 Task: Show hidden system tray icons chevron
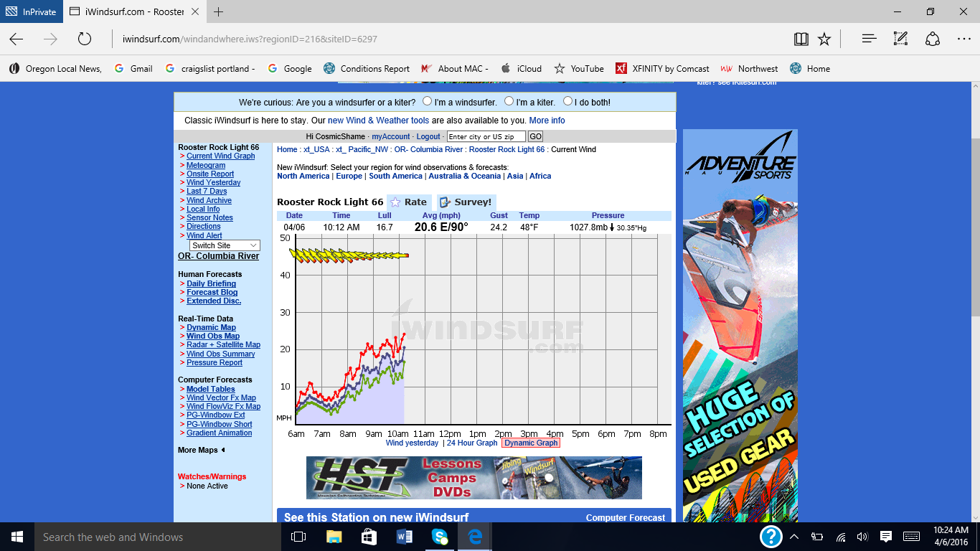[x=793, y=537]
